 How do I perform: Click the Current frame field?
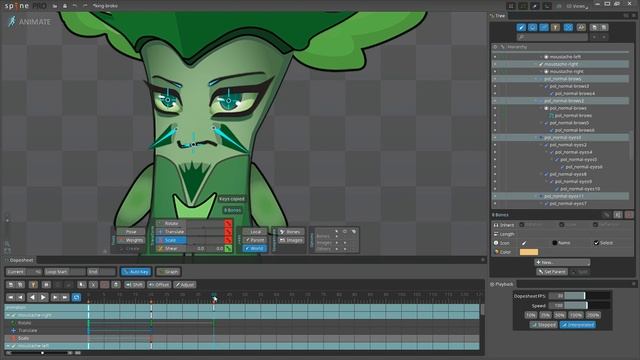point(24,271)
